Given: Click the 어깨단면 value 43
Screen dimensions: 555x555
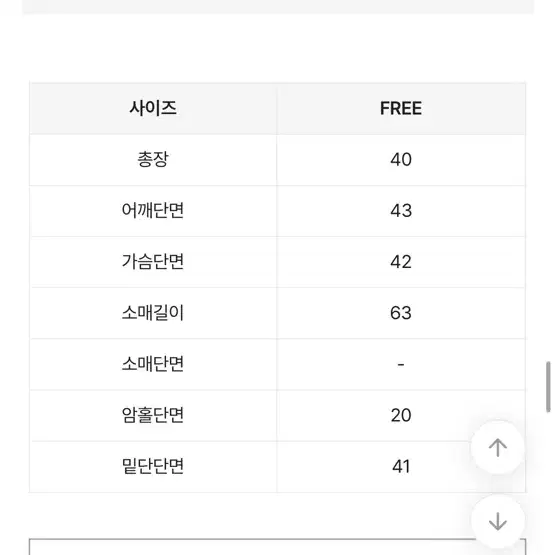Looking at the screenshot, I should 401,211.
